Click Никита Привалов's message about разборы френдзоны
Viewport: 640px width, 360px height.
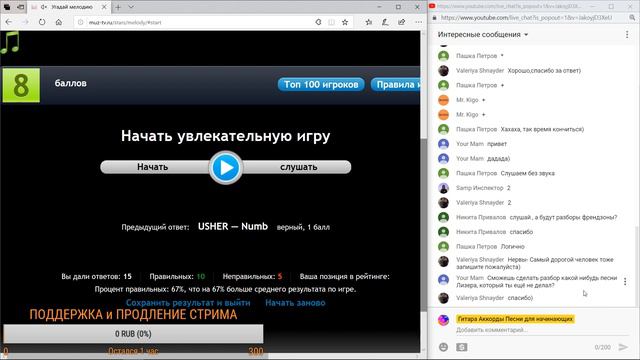coord(563,217)
